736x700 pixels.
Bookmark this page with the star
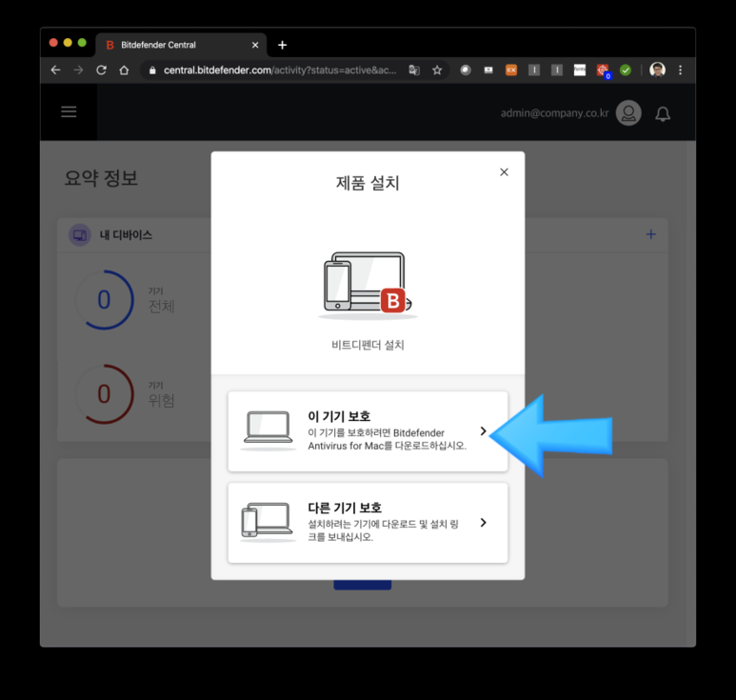pyautogui.click(x=437, y=70)
